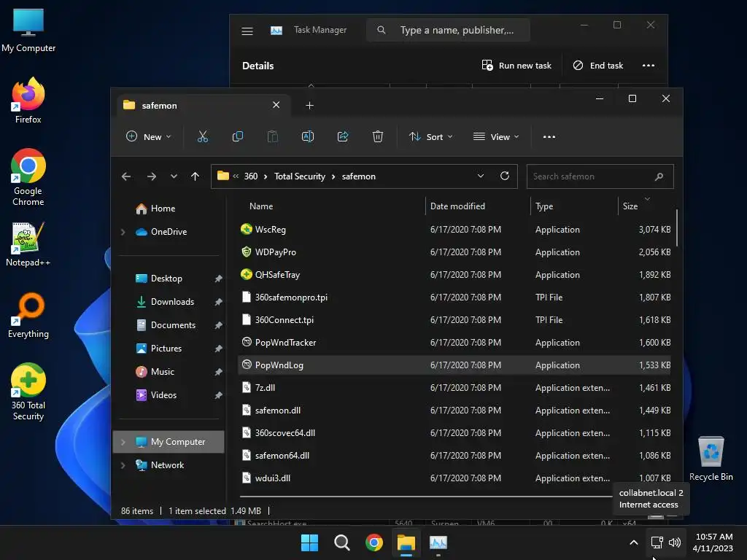The height and width of the screenshot is (560, 747).
Task: Open Recycle Bin on the desktop
Action: 711,459
